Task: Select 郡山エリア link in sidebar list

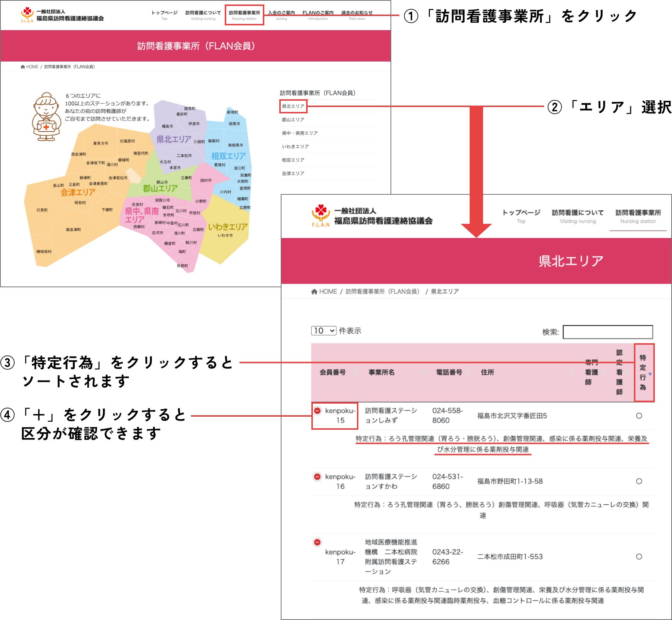Action: point(293,120)
